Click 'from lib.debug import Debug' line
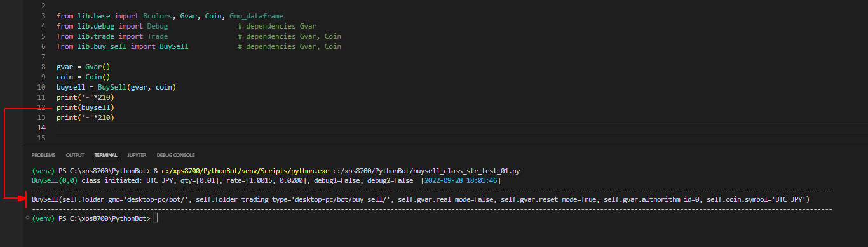Viewport: 868px width, 247px height. point(112,26)
